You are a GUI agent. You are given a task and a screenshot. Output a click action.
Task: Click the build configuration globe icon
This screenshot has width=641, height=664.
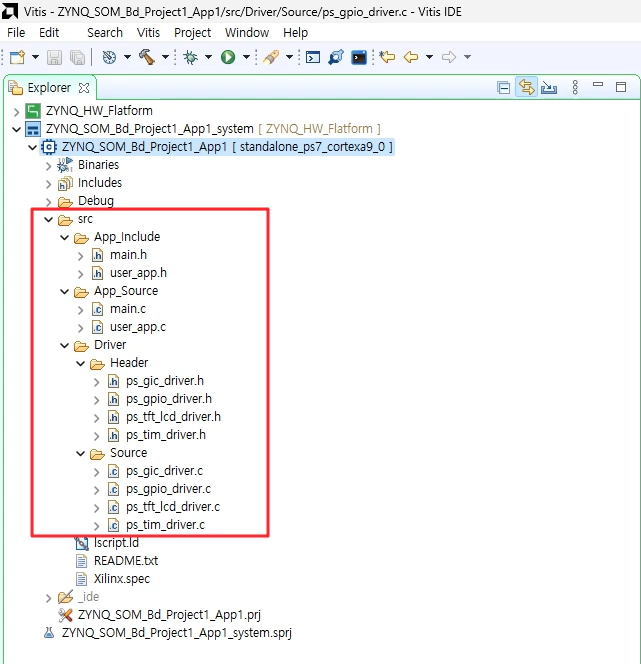109,57
